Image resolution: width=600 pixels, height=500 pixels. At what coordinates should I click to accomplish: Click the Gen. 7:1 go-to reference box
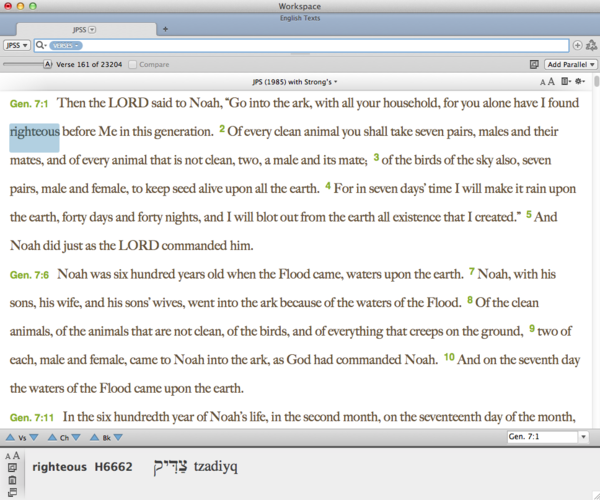(x=542, y=436)
